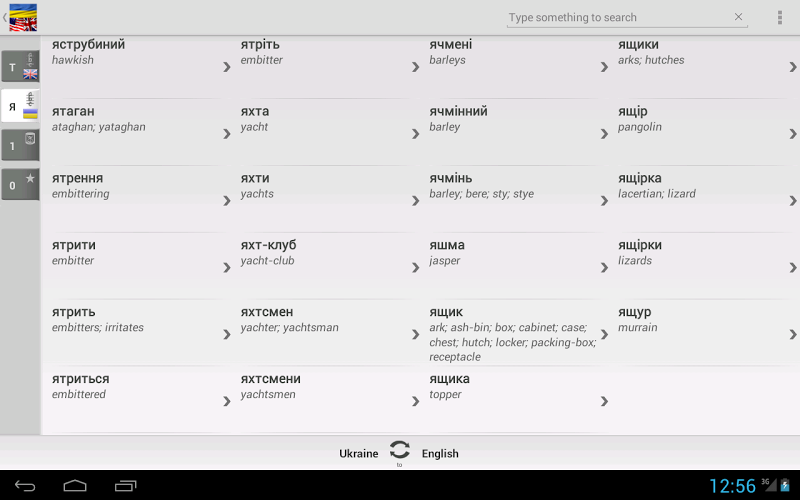800x500 pixels.
Task: Expand the яхта entry chevron
Action: click(415, 134)
